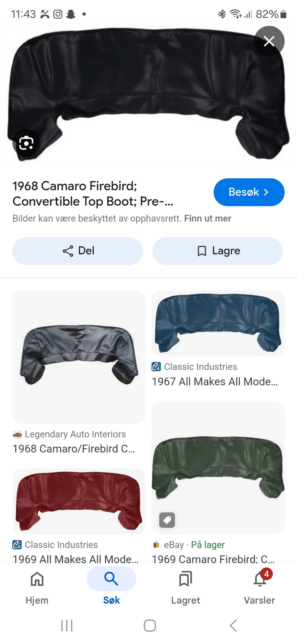Tap the '1968 Camaro Firebird; Convertible Top Boot' title
This screenshot has width=297, height=644.
tap(93, 194)
